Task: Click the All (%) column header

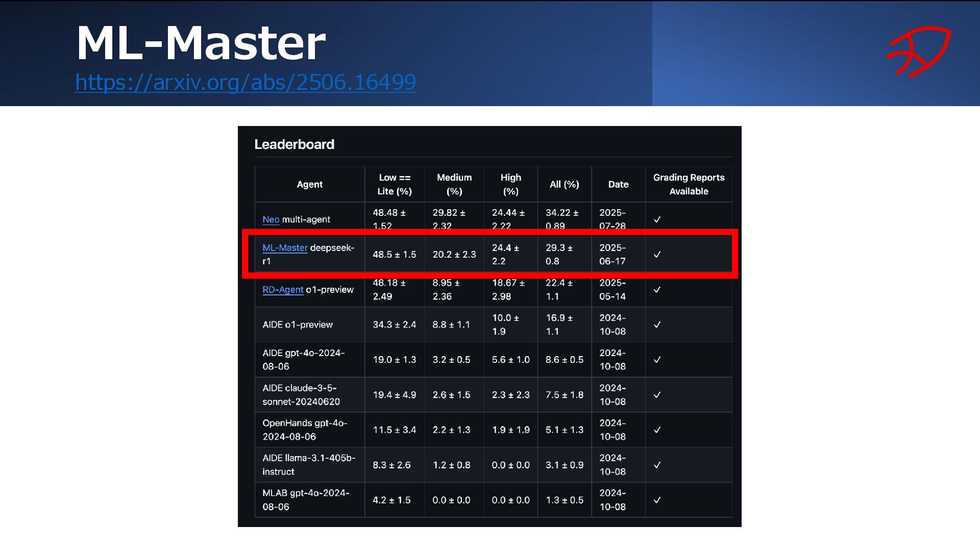Action: point(565,185)
